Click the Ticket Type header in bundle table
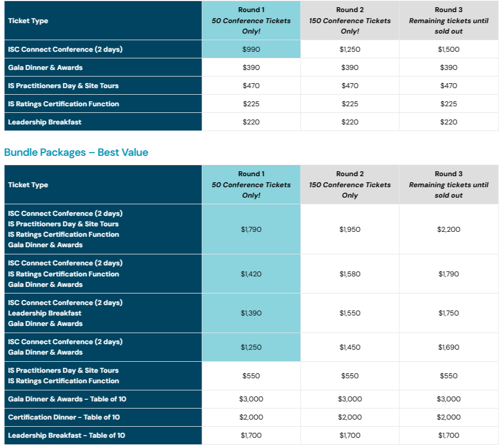This screenshot has height=446, width=504. click(28, 185)
